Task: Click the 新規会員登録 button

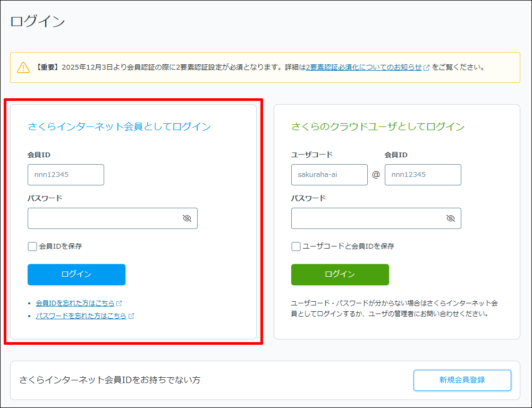Action: [462, 380]
